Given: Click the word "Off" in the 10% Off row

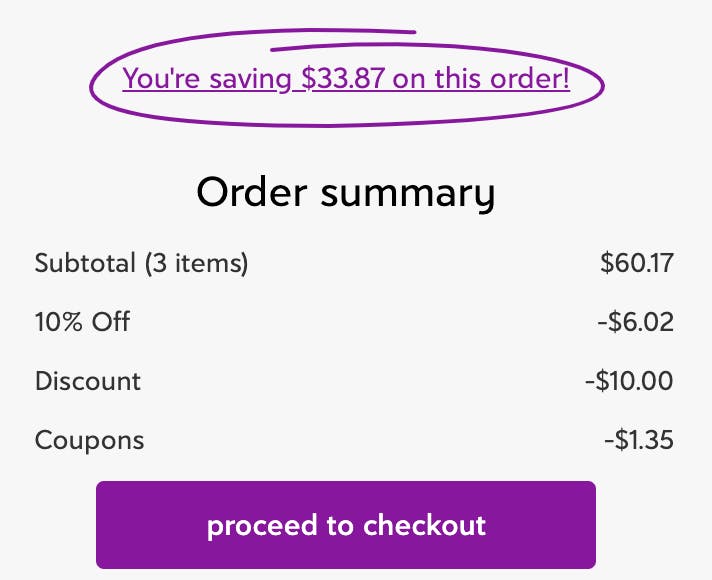Looking at the screenshot, I should (112, 322).
